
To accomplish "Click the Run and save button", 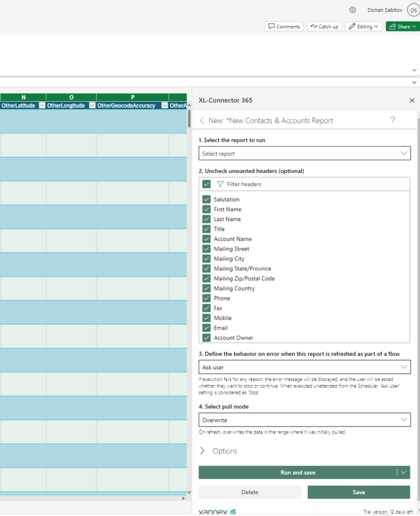I will pyautogui.click(x=298, y=472).
